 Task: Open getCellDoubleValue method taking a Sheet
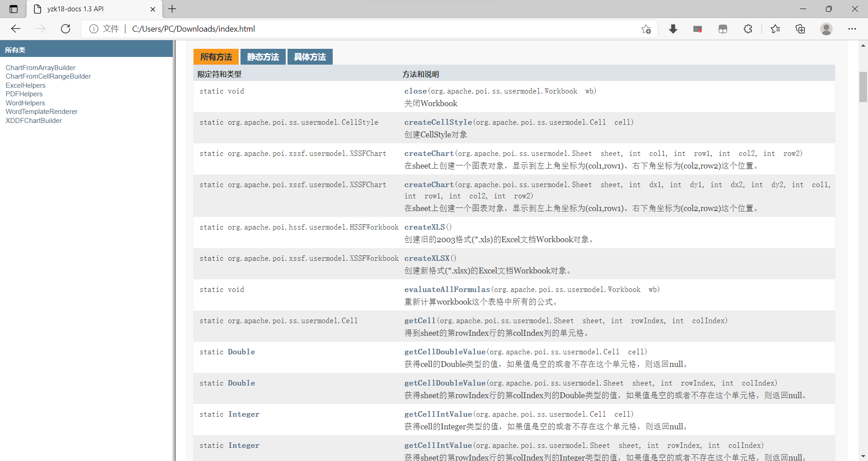[445, 383]
